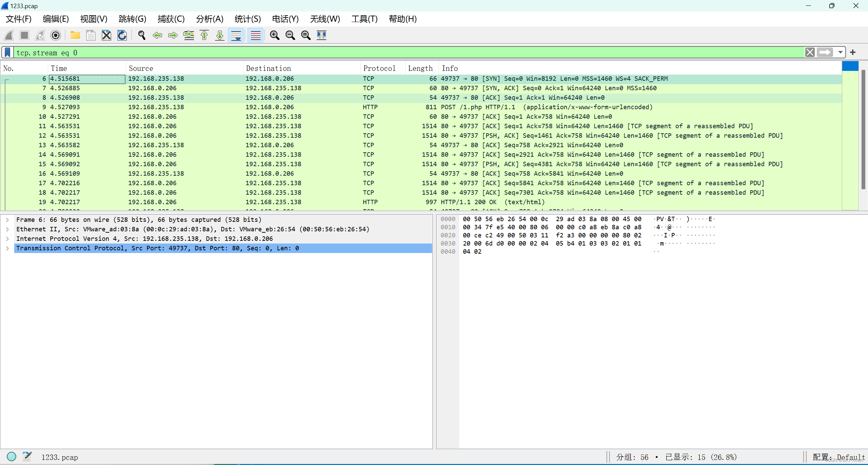868x465 pixels.
Task: Open the find packet toolbar icon
Action: [141, 35]
